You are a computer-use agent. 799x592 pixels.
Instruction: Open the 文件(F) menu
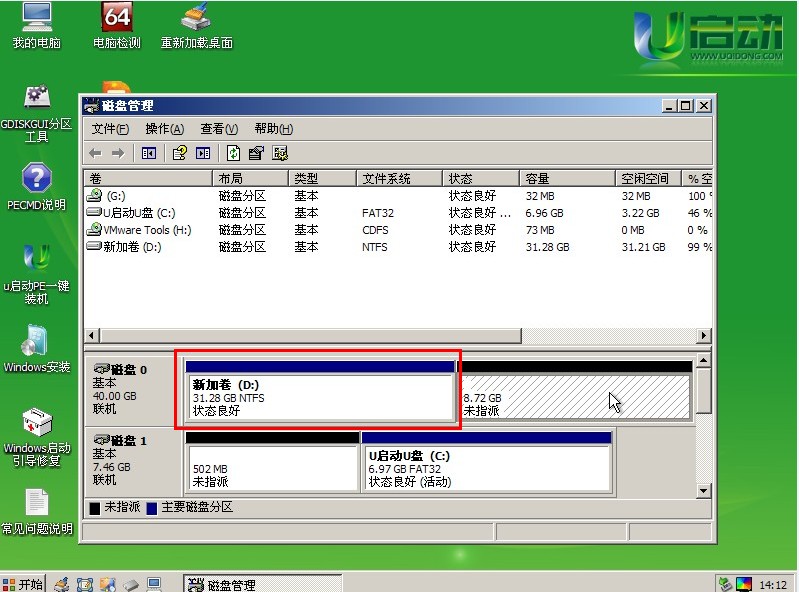pos(110,129)
